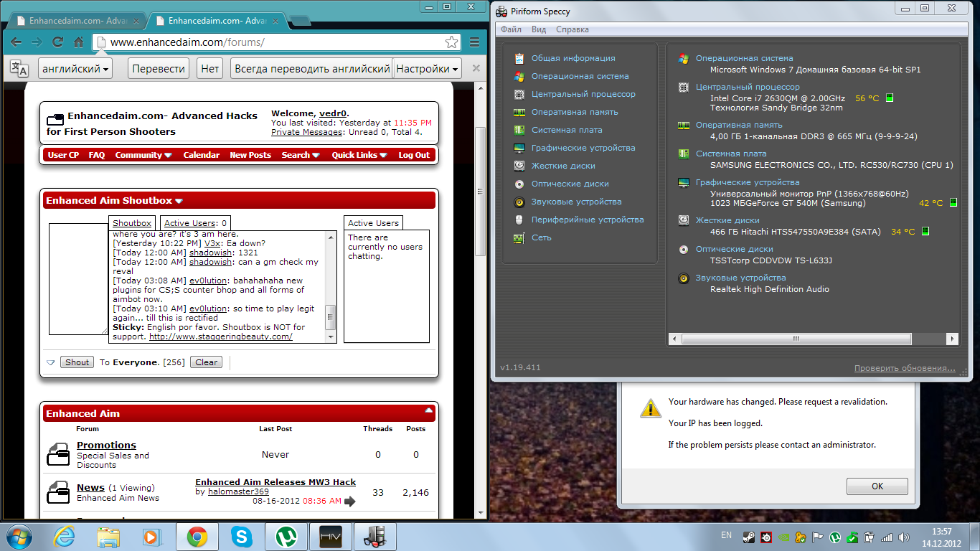Click Shout button
This screenshot has width=980, height=551.
pyautogui.click(x=77, y=362)
